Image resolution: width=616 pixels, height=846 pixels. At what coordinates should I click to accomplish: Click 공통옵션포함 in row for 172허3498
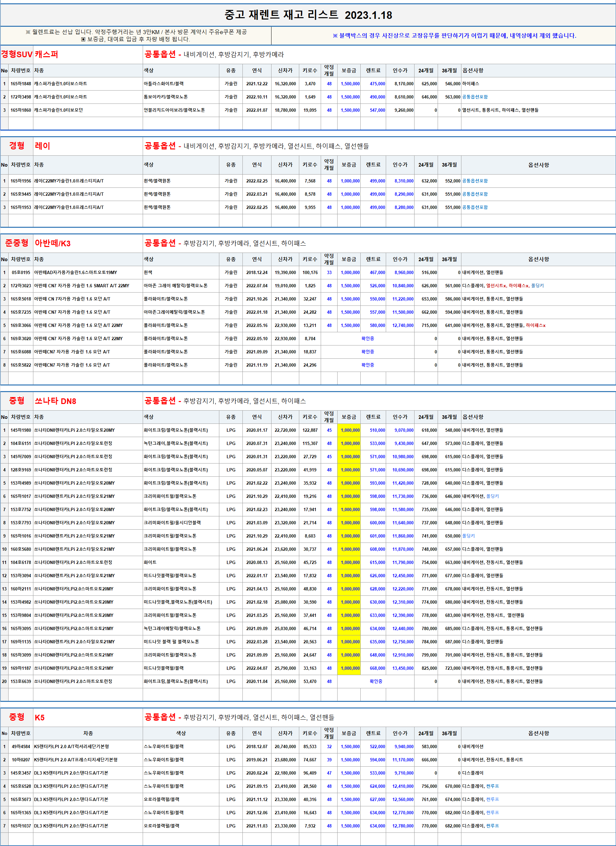coord(475,97)
